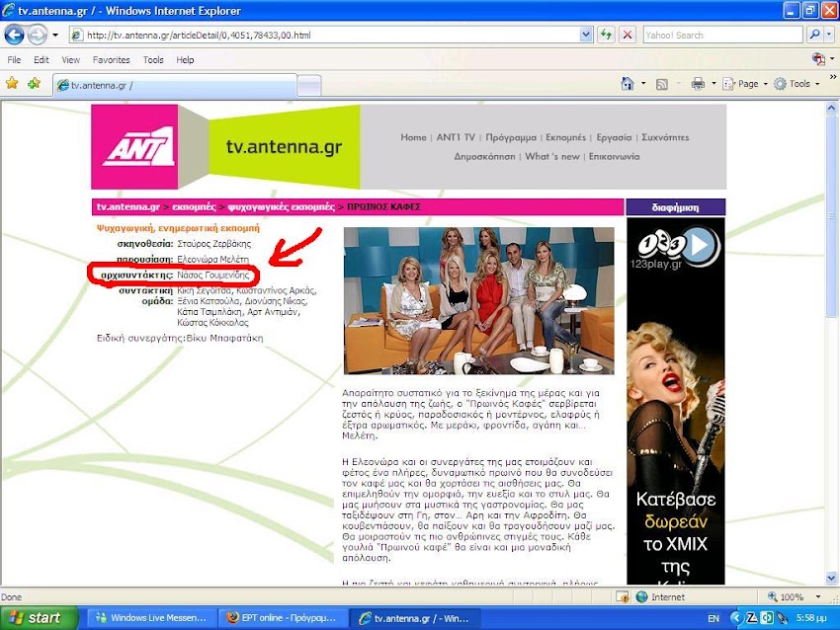This screenshot has width=840, height=630.
Task: Open the Help menu
Action: pyautogui.click(x=185, y=60)
